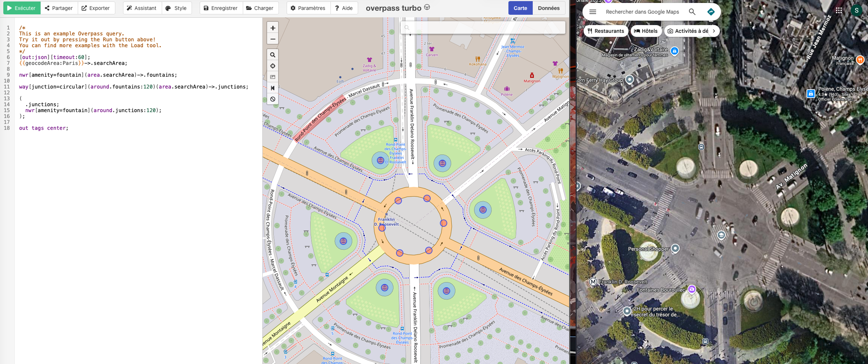Filter Google Maps by Restaurants
868x364 pixels.
606,31
